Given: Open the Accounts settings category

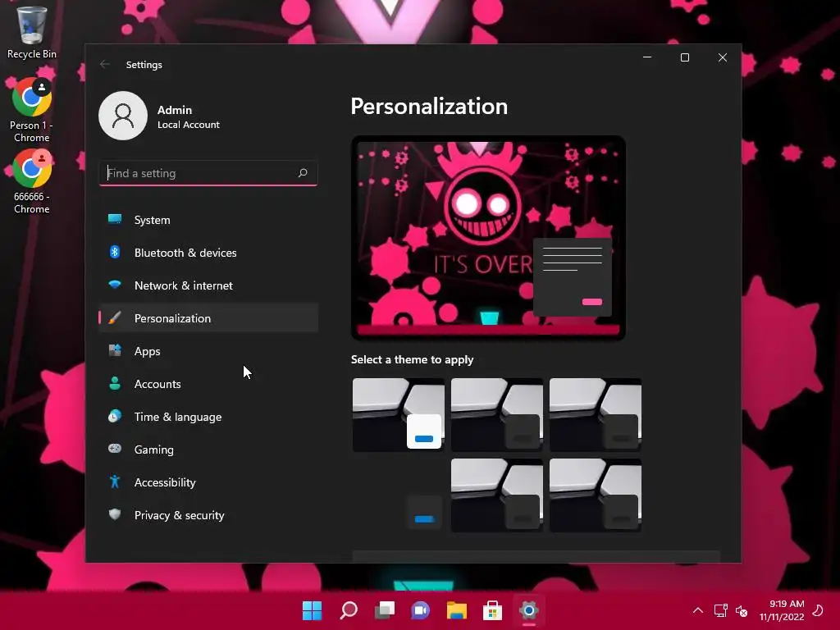Looking at the screenshot, I should 208,384.
